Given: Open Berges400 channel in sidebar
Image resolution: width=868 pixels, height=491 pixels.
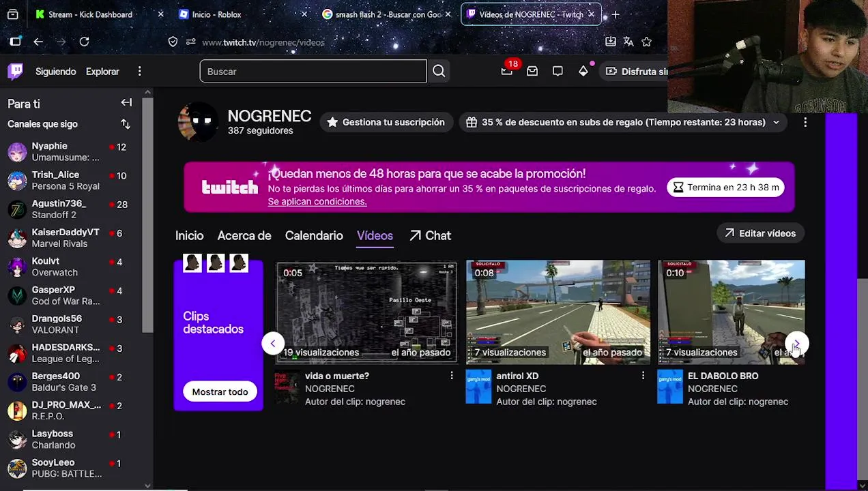Looking at the screenshot, I should [71, 381].
